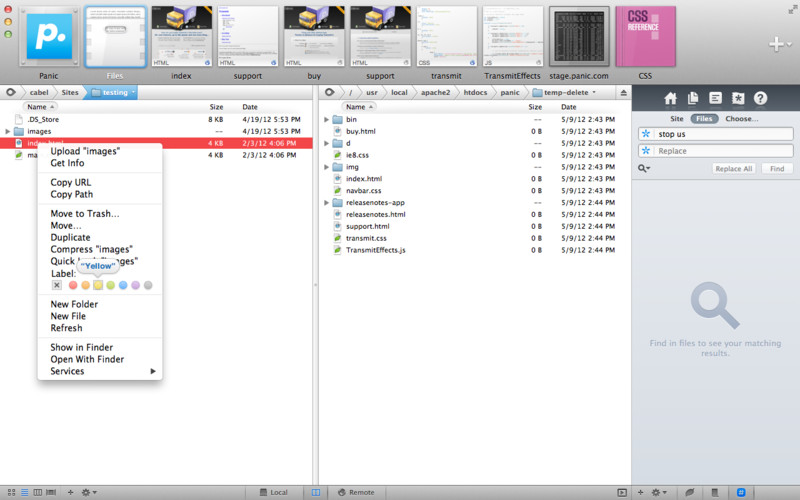This screenshot has width=800, height=500.
Task: Click the bookmark star icon in sidebar
Action: 738,98
